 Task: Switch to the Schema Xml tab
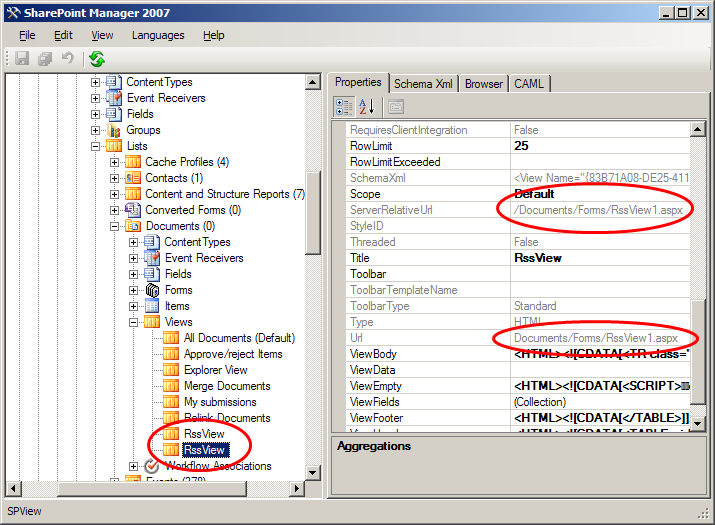click(x=423, y=84)
